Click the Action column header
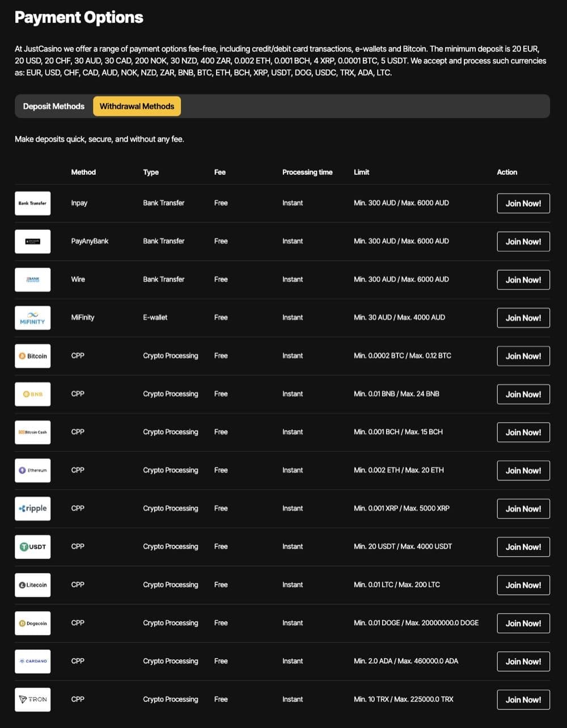567x728 pixels. [507, 172]
